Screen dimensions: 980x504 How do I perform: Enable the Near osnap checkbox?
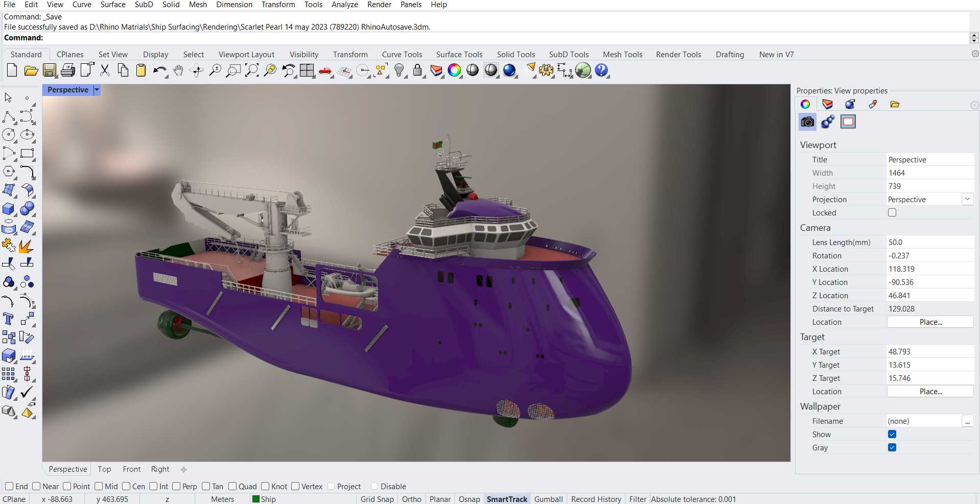pos(36,486)
